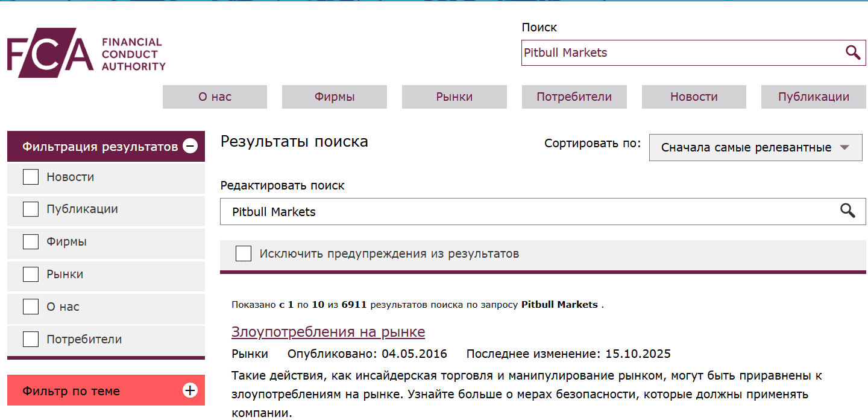
Task: Enable the Рынки results filter
Action: [30, 274]
